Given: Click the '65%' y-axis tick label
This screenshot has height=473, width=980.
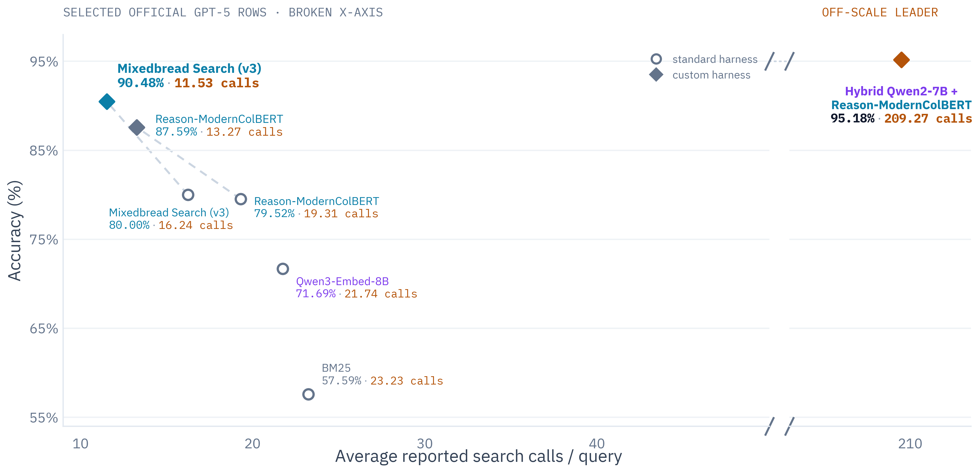Looking at the screenshot, I should [x=44, y=329].
